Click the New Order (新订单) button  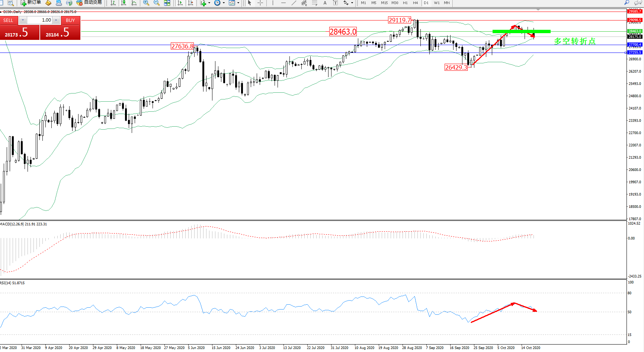click(x=31, y=3)
